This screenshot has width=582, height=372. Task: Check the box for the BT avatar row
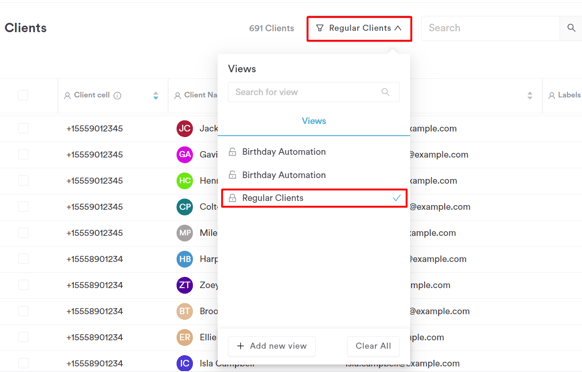tap(23, 311)
